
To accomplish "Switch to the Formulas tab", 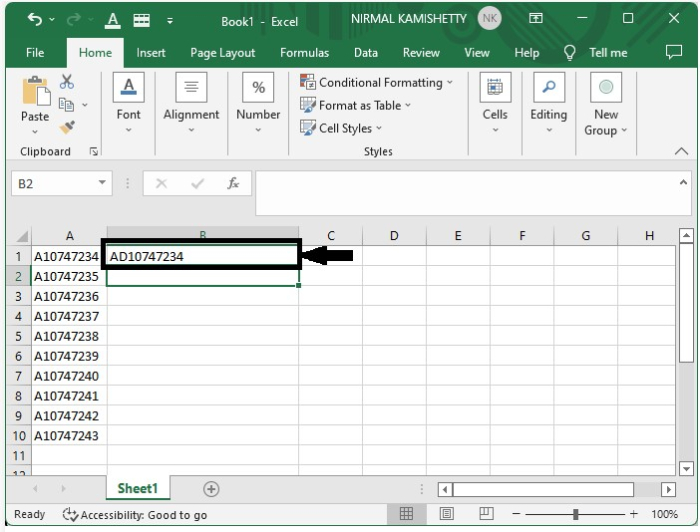I will coord(304,53).
